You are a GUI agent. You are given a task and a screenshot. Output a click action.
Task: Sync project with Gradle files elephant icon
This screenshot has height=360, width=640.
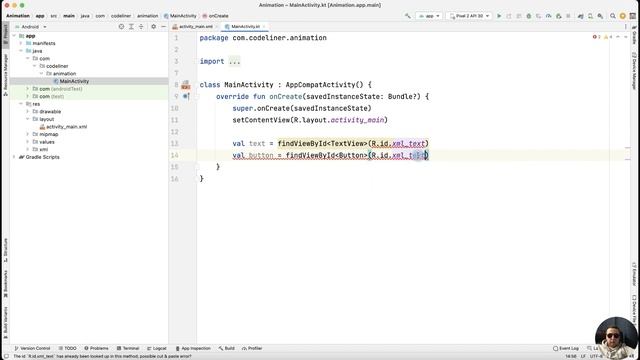pos(580,16)
